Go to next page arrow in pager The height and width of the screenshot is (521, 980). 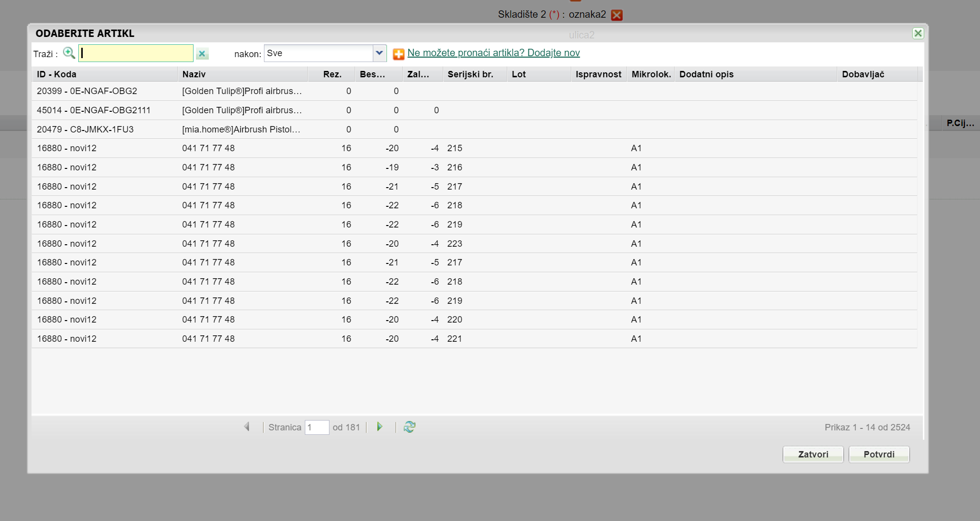click(x=380, y=427)
